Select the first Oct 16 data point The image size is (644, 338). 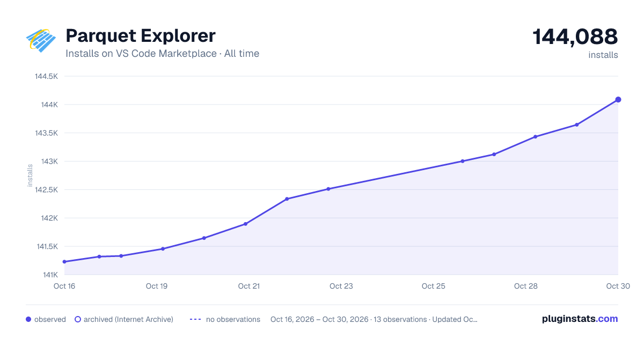click(64, 262)
